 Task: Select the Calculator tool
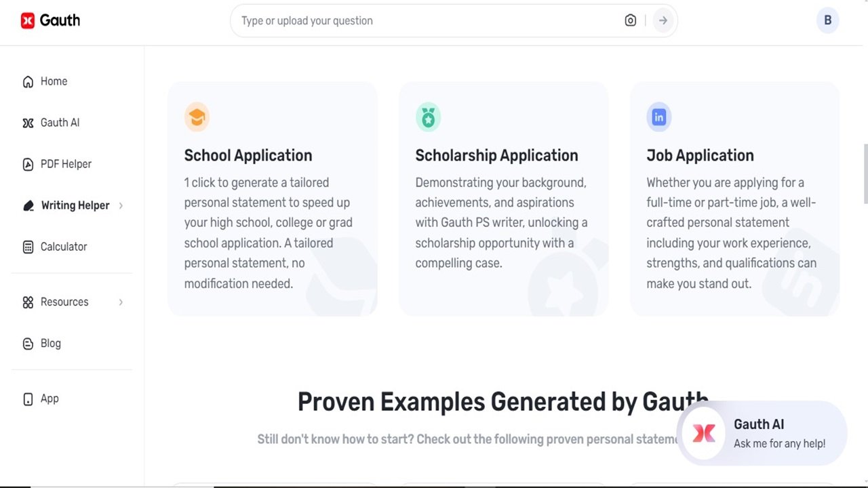[x=63, y=246]
